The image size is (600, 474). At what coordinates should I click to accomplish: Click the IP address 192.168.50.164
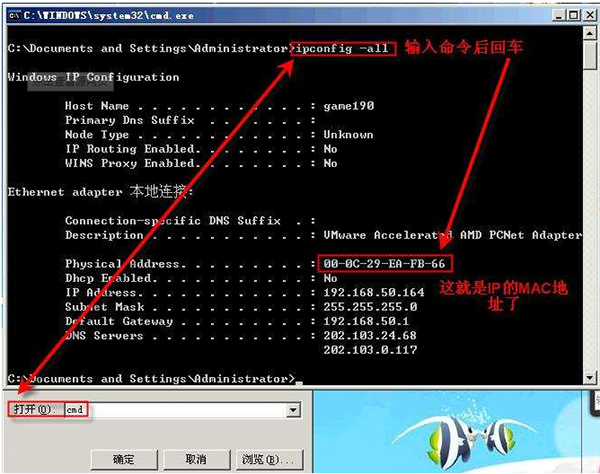coord(373,292)
